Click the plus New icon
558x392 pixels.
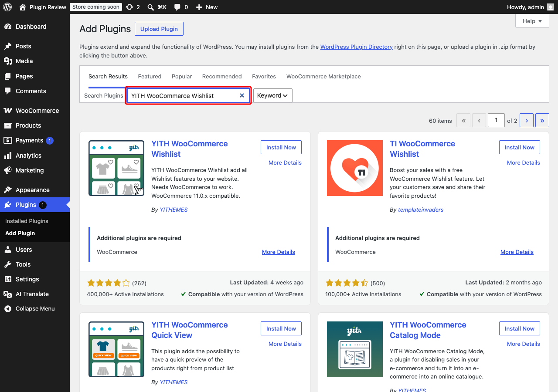(199, 7)
